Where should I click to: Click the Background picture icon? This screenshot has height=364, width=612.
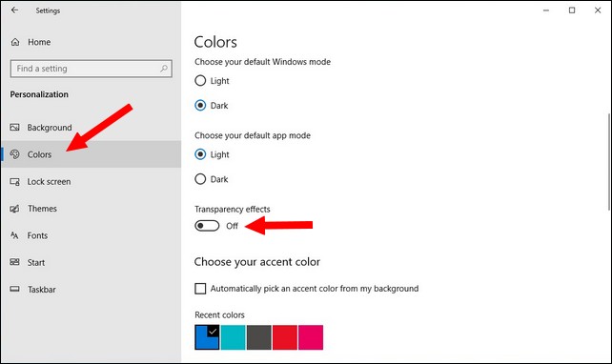(15, 127)
